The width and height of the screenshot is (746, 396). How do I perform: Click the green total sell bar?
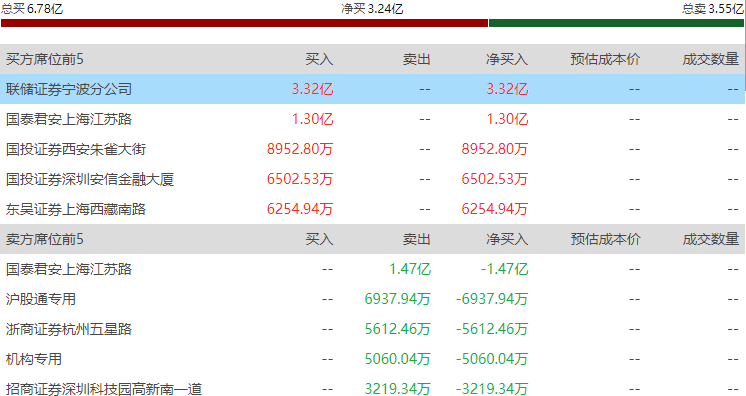(616, 23)
